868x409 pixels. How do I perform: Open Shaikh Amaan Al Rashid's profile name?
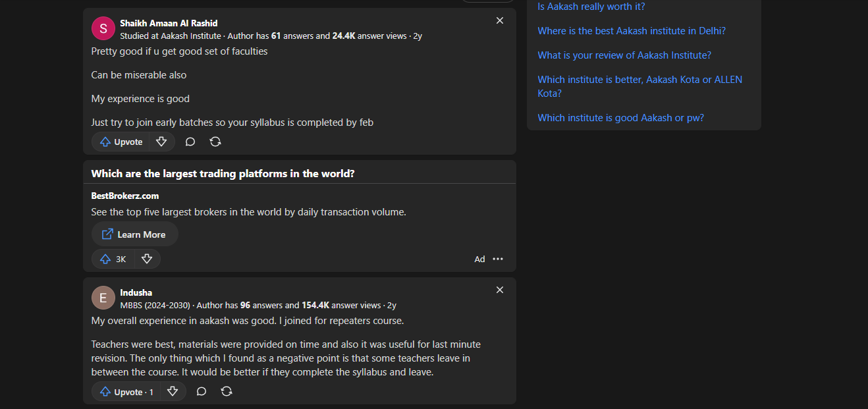tap(169, 23)
